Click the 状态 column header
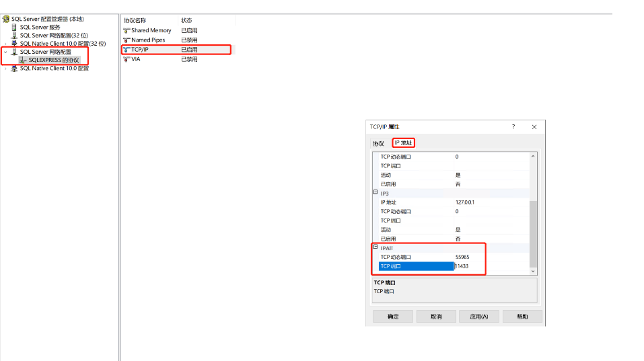The image size is (644, 361). [186, 21]
